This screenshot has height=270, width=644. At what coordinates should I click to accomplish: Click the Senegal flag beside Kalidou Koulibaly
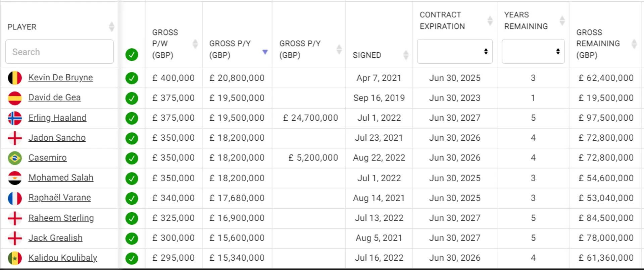(x=15, y=258)
